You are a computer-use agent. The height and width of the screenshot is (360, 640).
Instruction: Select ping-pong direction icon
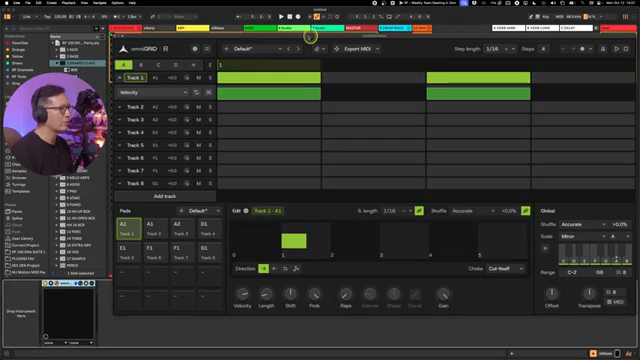tap(285, 269)
